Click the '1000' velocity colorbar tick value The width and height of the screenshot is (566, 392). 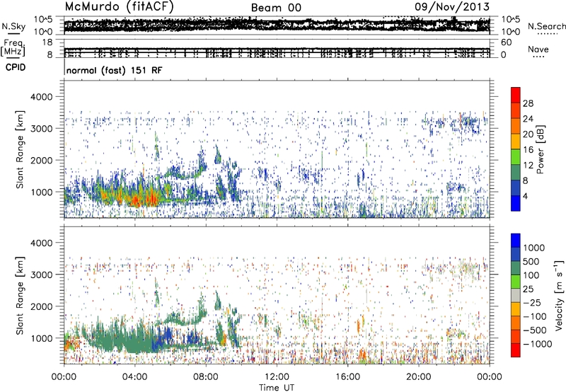533,248
